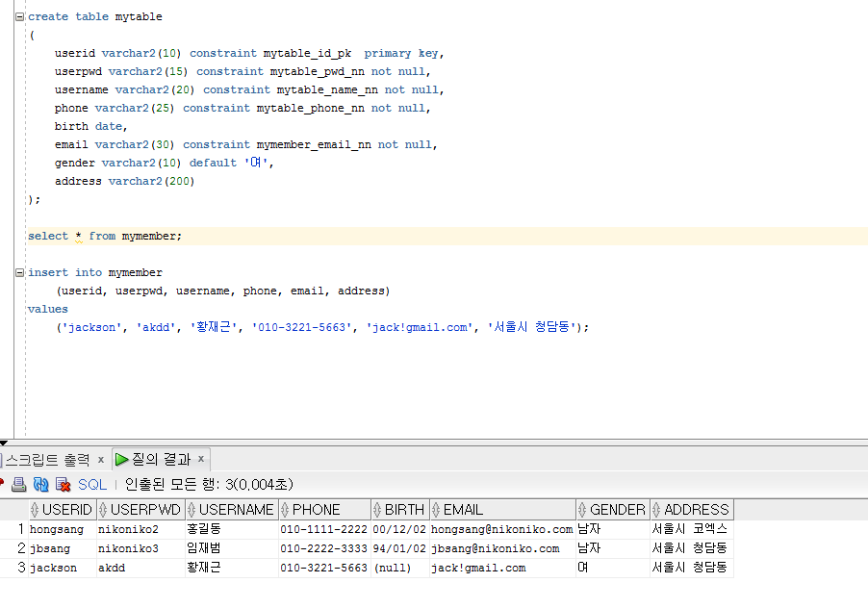Screen dimensions: 868x608
Task: Select the hongsang cell in USERID column
Action: click(63, 529)
